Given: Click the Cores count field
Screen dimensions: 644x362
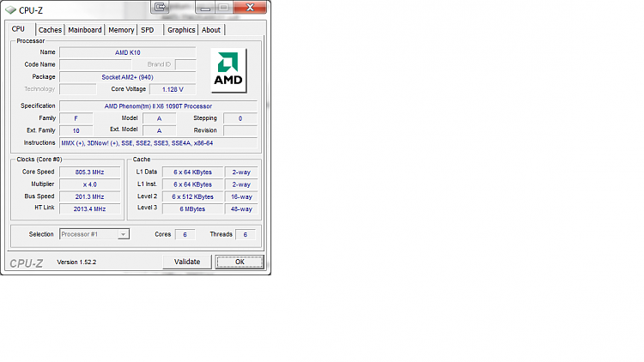Looking at the screenshot, I should (185, 234).
